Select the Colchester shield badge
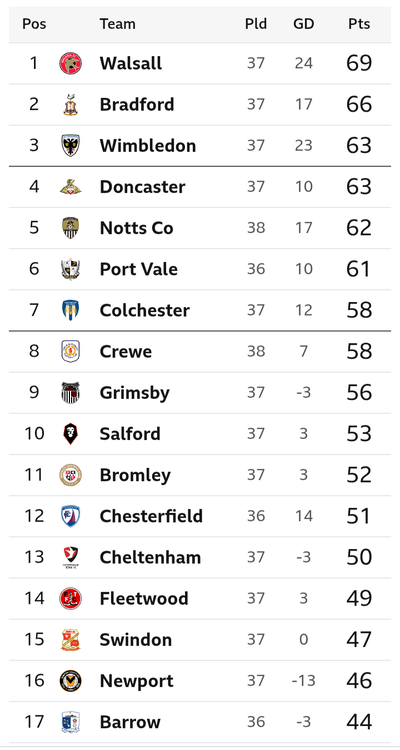Image resolution: width=400 pixels, height=750 pixels. pos(70,310)
